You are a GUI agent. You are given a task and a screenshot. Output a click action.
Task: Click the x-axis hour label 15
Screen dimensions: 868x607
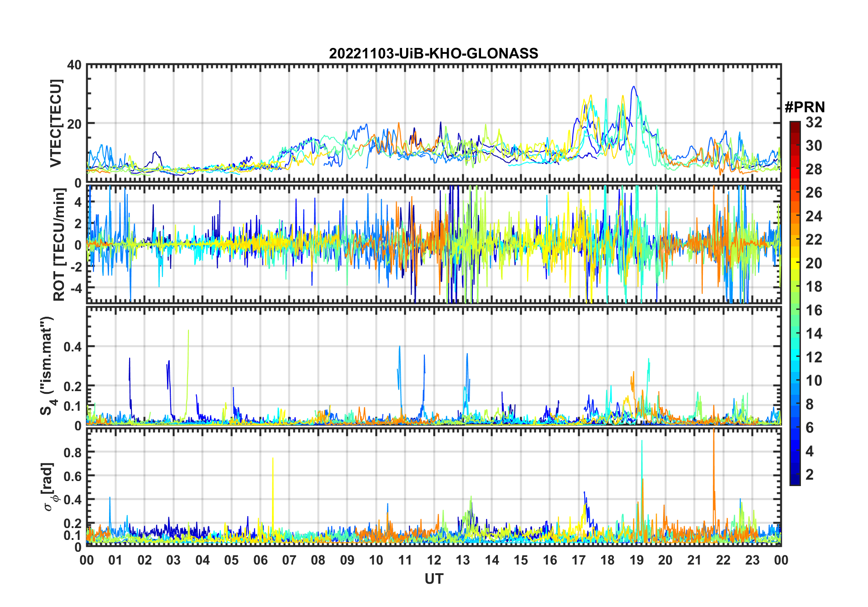pyautogui.click(x=521, y=560)
